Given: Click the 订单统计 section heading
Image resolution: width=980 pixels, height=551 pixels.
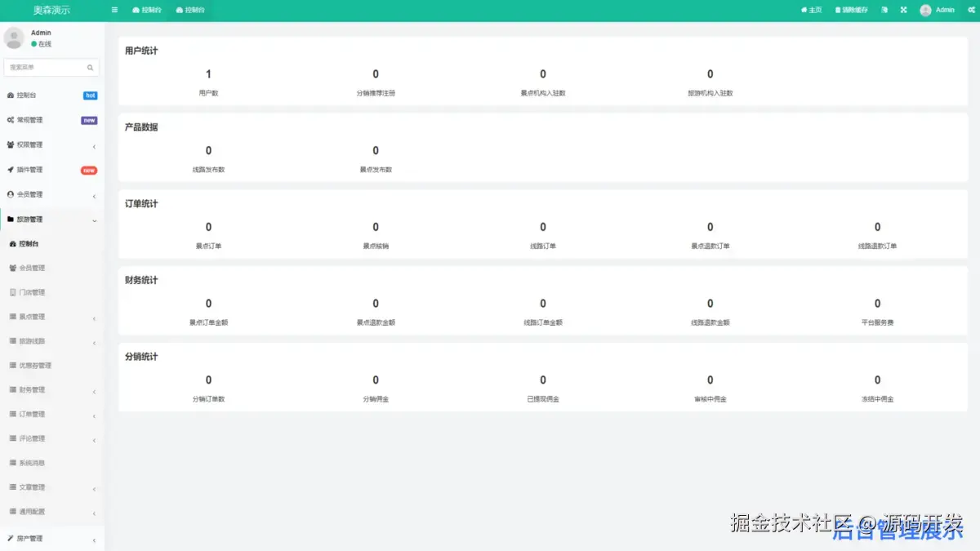Looking at the screenshot, I should tap(141, 204).
